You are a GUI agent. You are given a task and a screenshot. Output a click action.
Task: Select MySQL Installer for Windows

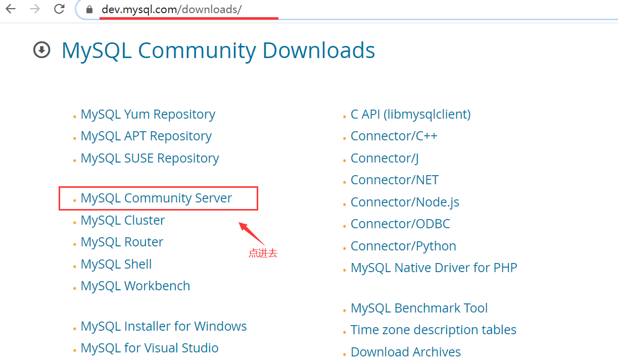tap(163, 326)
